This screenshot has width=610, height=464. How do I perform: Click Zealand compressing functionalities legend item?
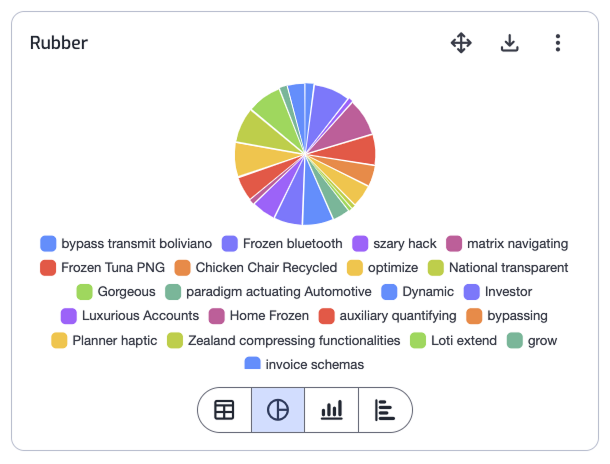[284, 341]
